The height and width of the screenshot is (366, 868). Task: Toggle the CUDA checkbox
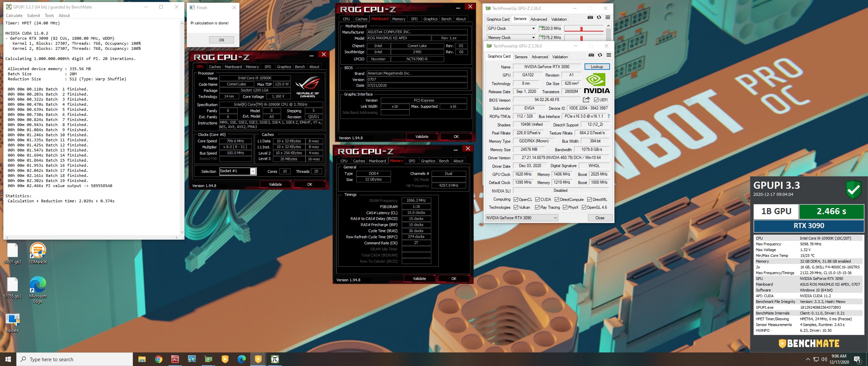coord(537,200)
